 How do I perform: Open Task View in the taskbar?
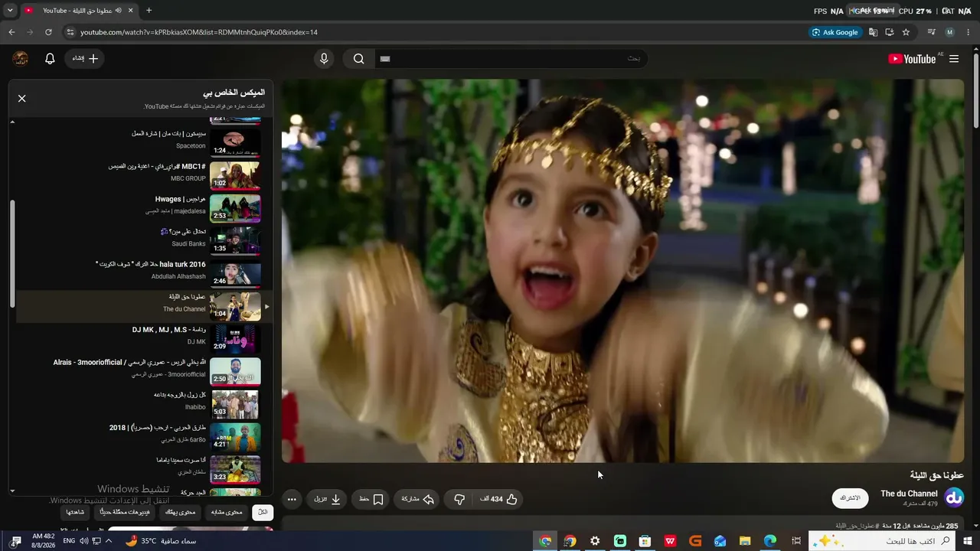(x=796, y=541)
